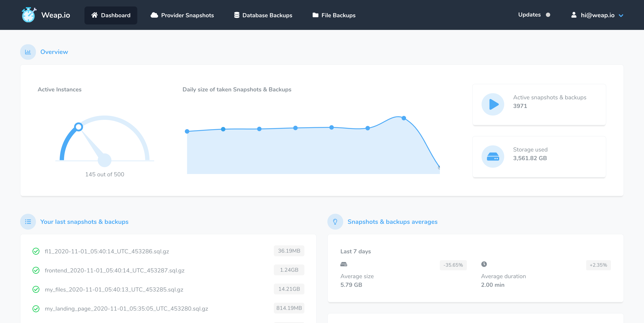644x323 pixels.
Task: Click the play icon for active snapshots
Action: pyautogui.click(x=493, y=104)
